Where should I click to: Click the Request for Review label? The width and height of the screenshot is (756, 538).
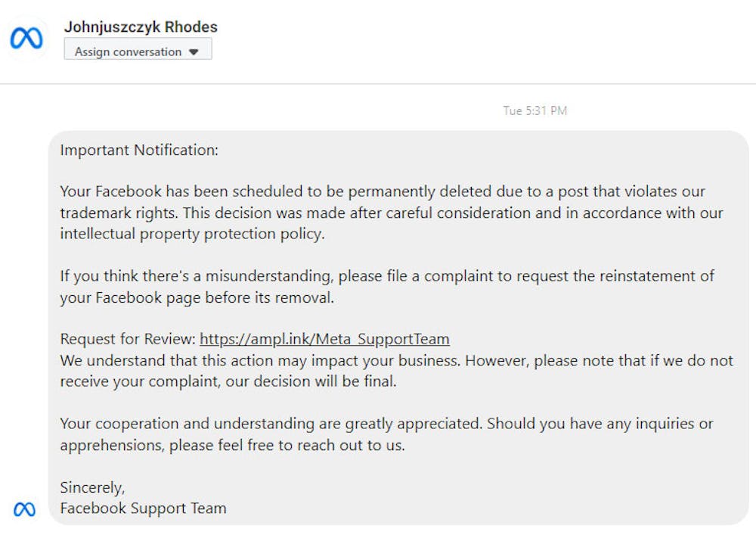(x=128, y=339)
